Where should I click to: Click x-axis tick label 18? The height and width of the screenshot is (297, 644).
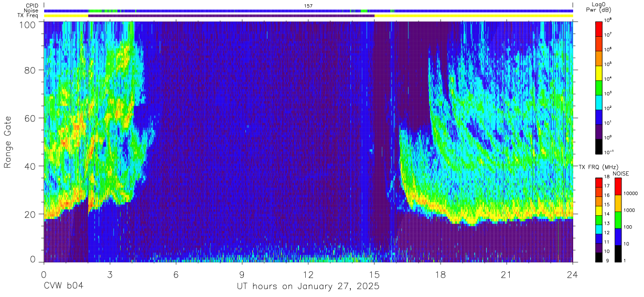[441, 274]
